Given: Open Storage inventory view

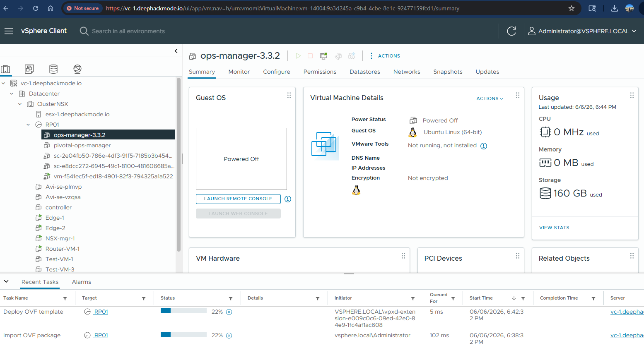Looking at the screenshot, I should (x=53, y=69).
